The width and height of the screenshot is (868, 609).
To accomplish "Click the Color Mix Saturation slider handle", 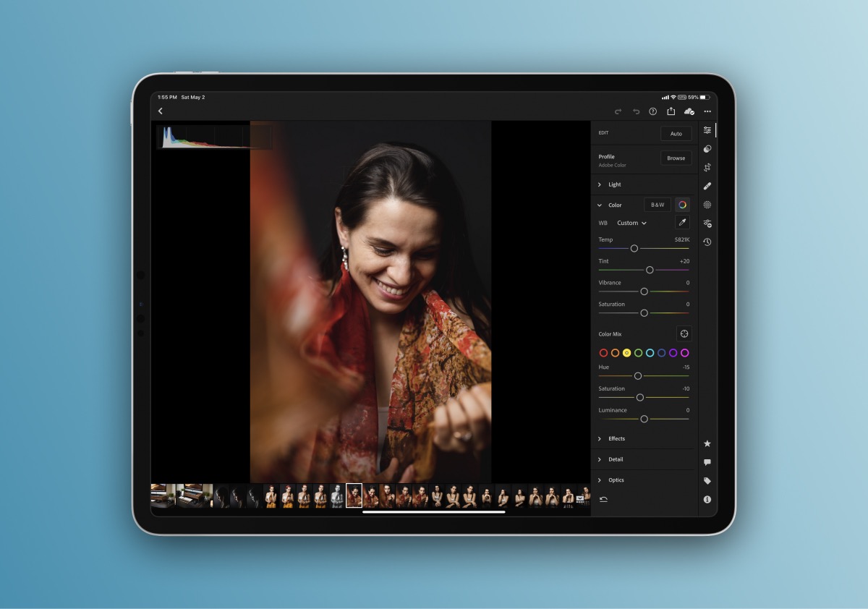I will point(640,397).
